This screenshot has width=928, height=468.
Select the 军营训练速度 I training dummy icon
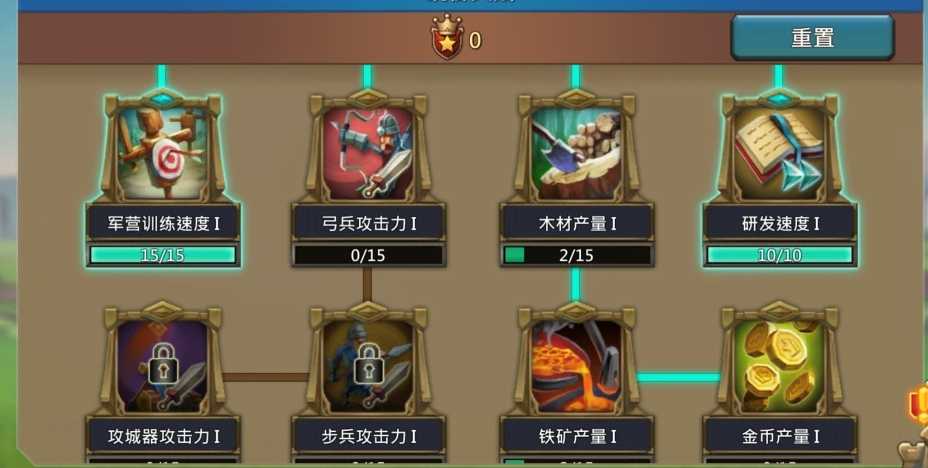click(x=163, y=152)
